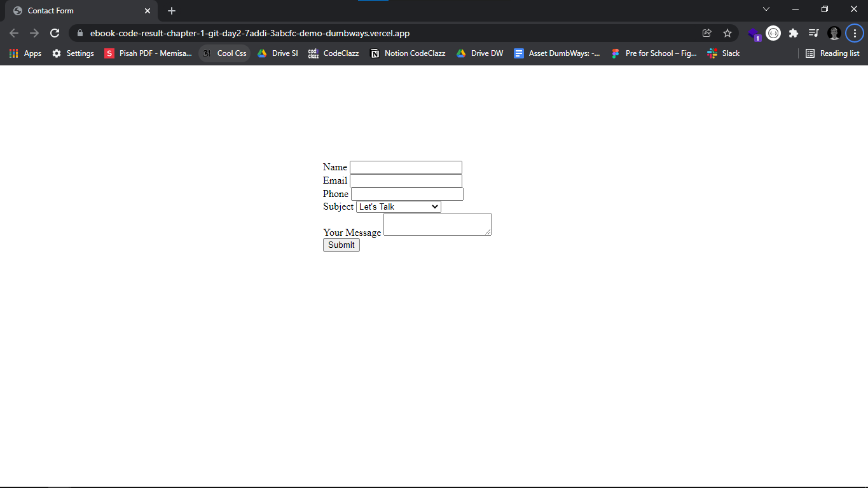Click the Subject label text
868x488 pixels.
coord(338,207)
